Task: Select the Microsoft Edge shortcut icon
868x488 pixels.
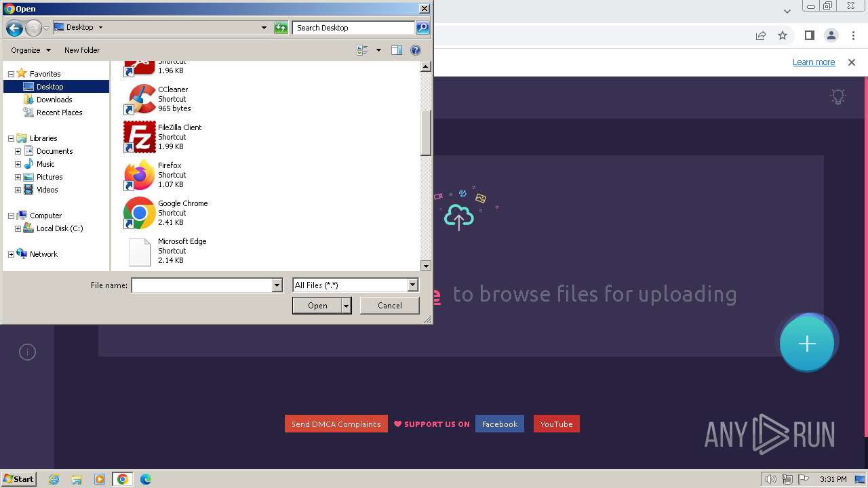Action: click(140, 251)
